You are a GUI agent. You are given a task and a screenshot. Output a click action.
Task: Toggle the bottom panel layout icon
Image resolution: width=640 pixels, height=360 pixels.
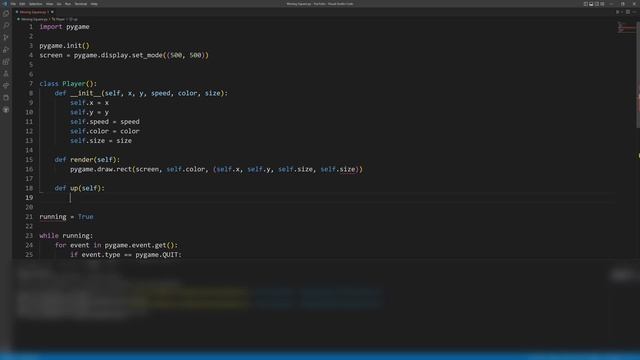tap(591, 4)
